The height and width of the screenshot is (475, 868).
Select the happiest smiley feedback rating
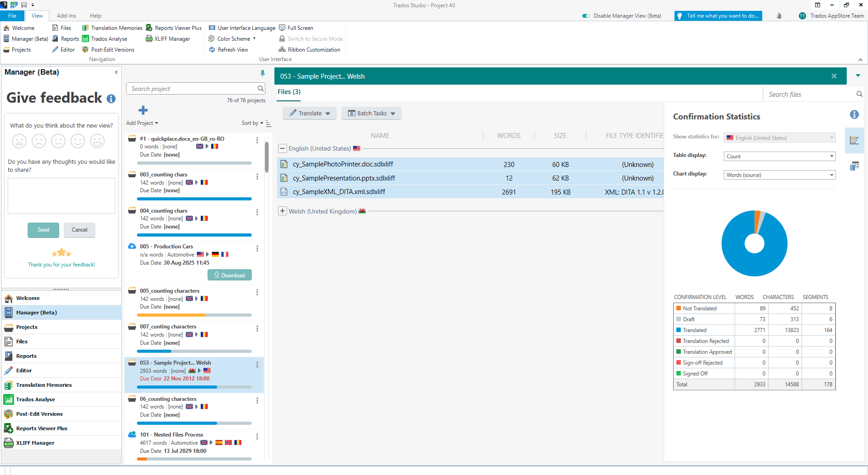[97, 142]
